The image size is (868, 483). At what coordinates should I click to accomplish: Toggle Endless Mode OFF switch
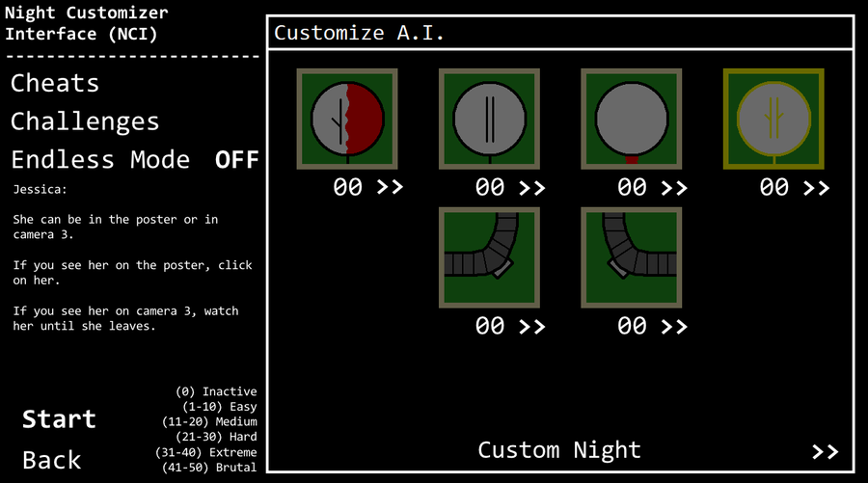237,160
